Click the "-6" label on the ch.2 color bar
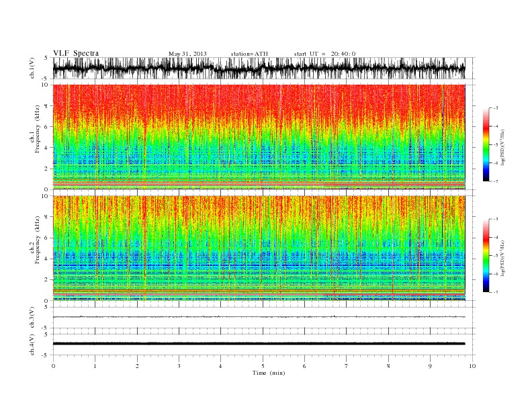 495,274
